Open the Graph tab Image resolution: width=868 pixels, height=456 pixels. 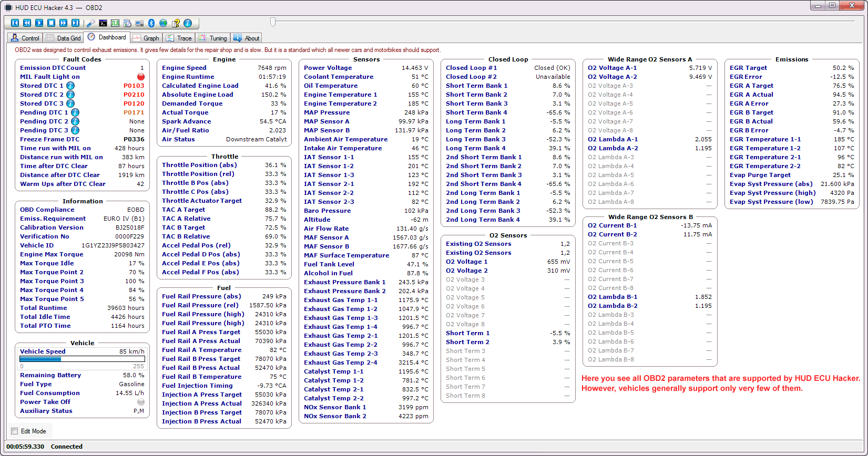click(x=146, y=38)
